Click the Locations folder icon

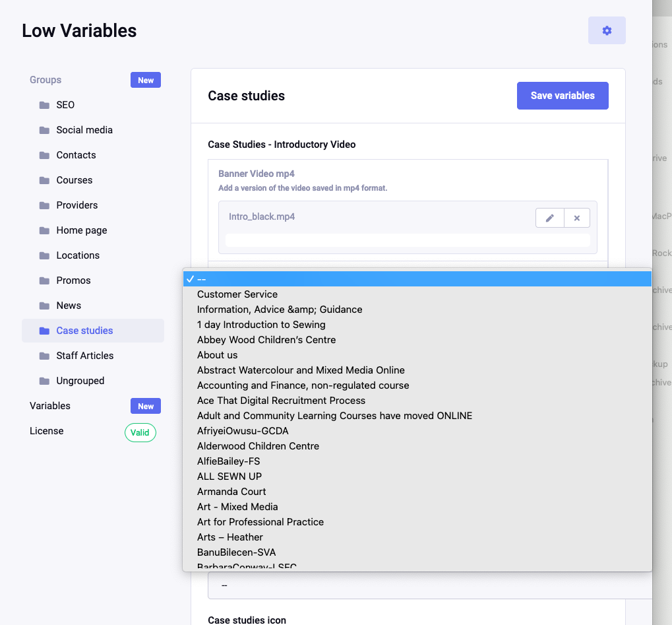[44, 255]
